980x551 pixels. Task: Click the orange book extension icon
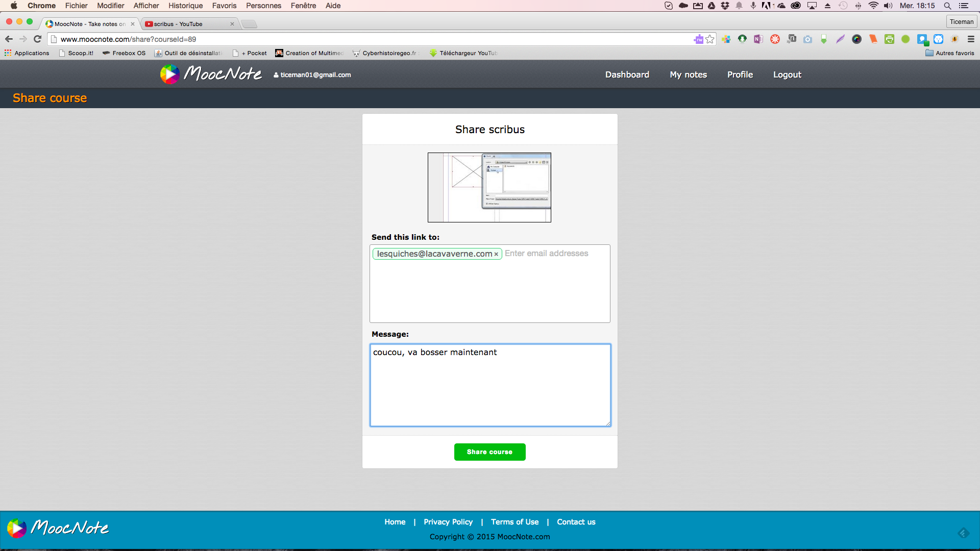(873, 39)
